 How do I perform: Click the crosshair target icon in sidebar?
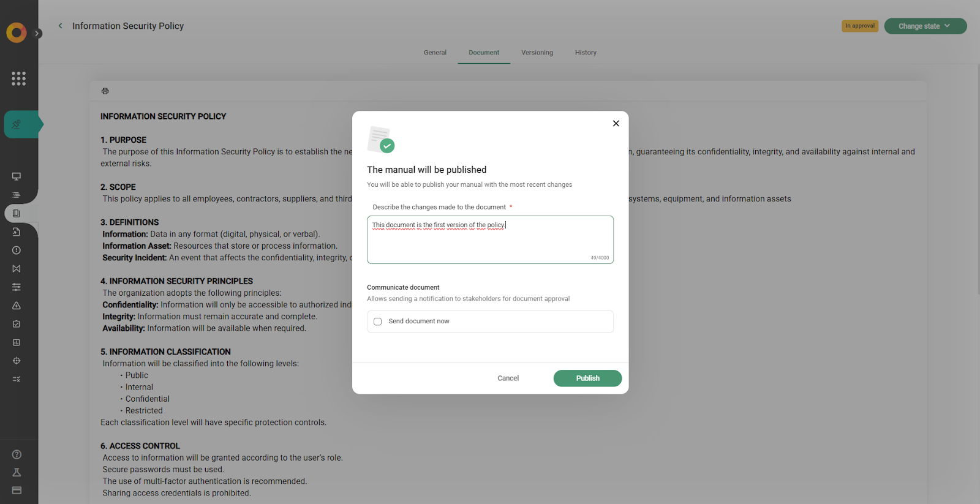(17, 361)
